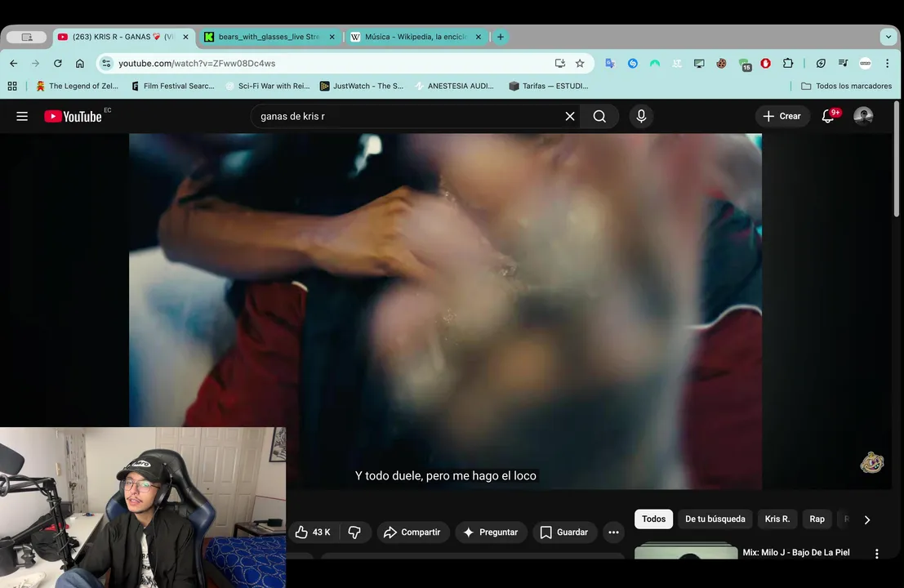This screenshot has width=904, height=588.
Task: Open the Mix: Milo J thumbnail
Action: (x=686, y=552)
